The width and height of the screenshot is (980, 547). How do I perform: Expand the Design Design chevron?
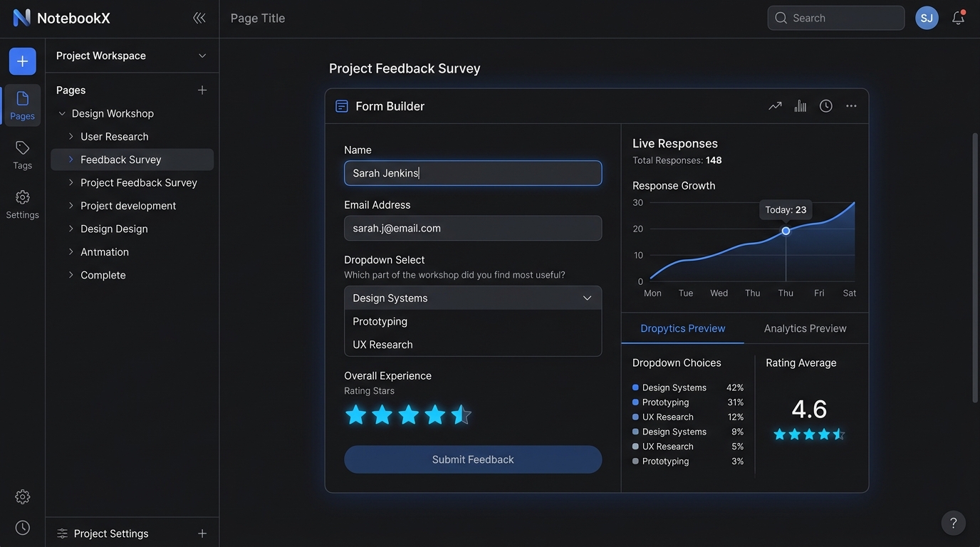(71, 229)
